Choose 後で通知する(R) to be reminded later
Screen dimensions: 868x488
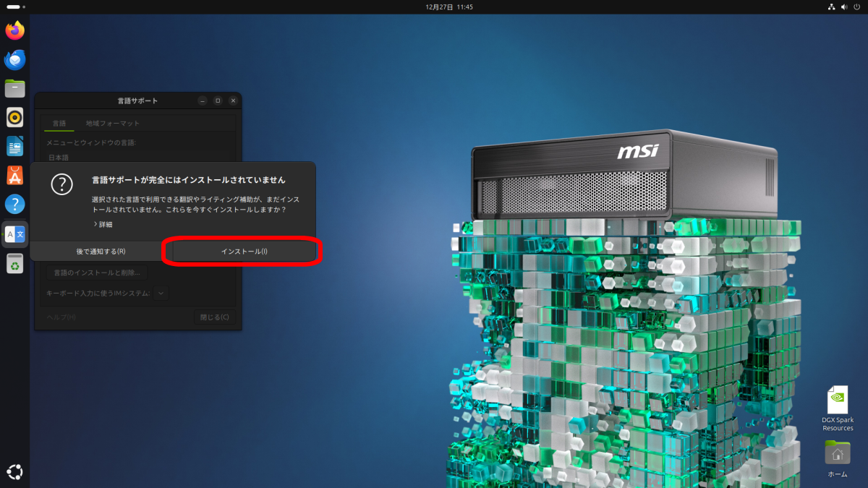[101, 252]
